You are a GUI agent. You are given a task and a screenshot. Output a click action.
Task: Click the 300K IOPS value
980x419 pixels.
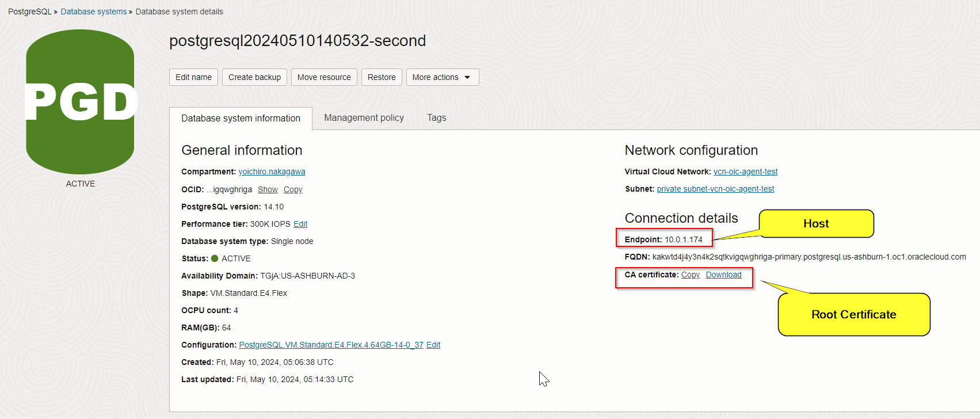tap(270, 224)
